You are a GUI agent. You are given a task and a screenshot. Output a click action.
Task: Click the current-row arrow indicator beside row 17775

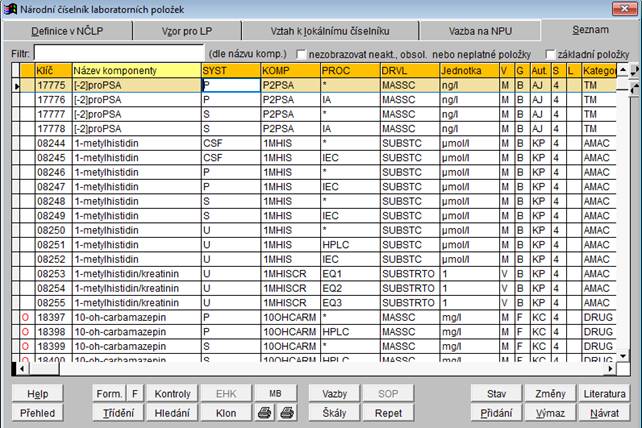pos(15,86)
